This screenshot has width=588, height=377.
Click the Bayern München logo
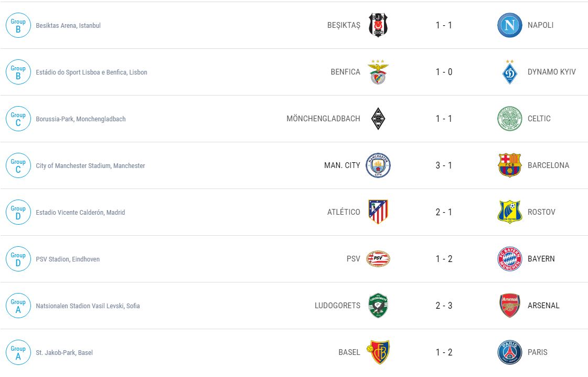pyautogui.click(x=509, y=259)
